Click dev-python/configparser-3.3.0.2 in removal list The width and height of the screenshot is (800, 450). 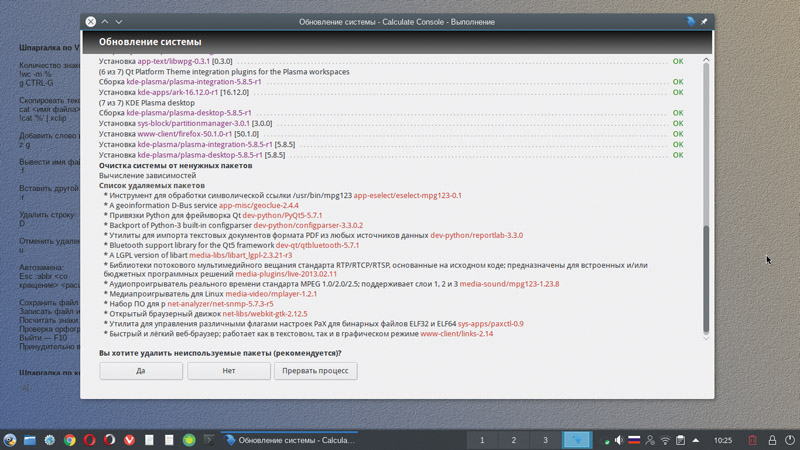[308, 226]
